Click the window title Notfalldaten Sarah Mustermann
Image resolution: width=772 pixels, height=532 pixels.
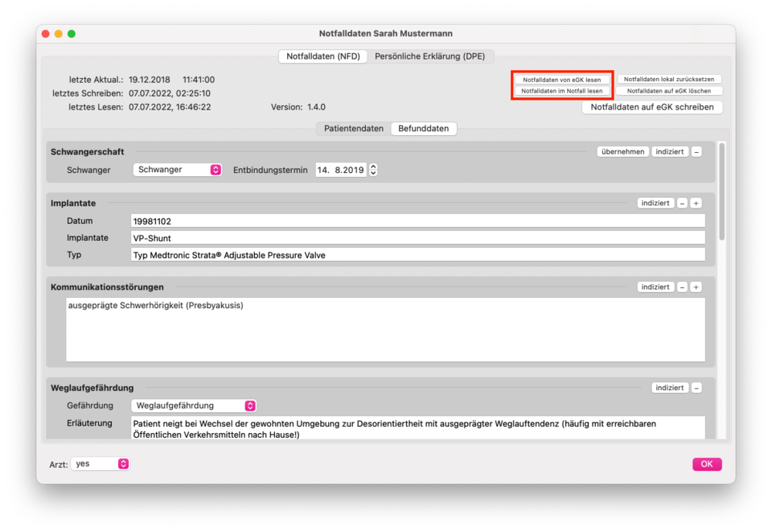385,33
